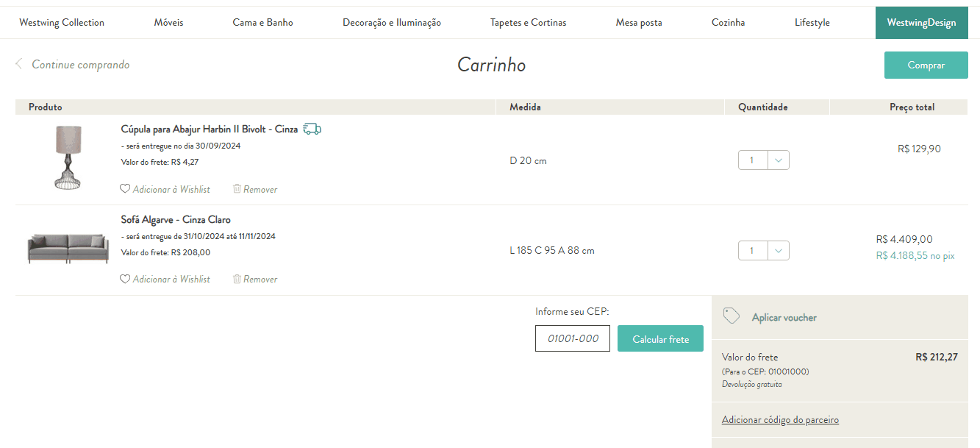This screenshot has height=448, width=980.
Task: Click the Comprar button
Action: (926, 65)
